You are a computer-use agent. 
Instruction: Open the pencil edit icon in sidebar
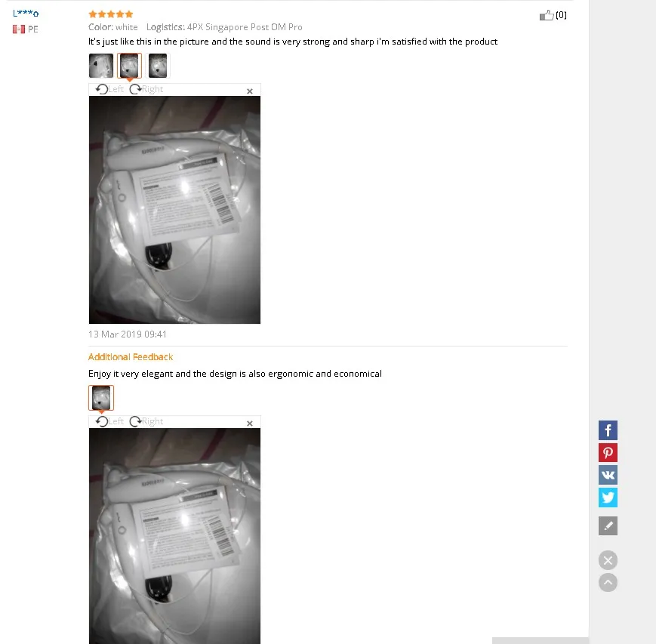click(x=608, y=525)
